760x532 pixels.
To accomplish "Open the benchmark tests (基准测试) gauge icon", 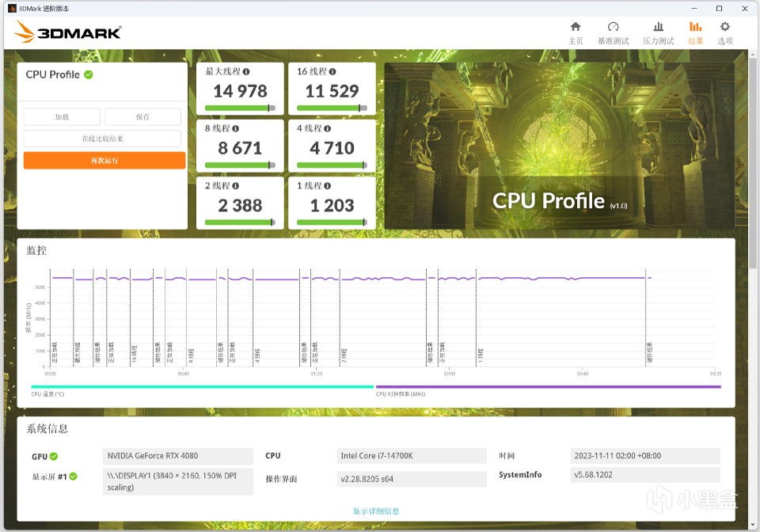I will pos(613,27).
